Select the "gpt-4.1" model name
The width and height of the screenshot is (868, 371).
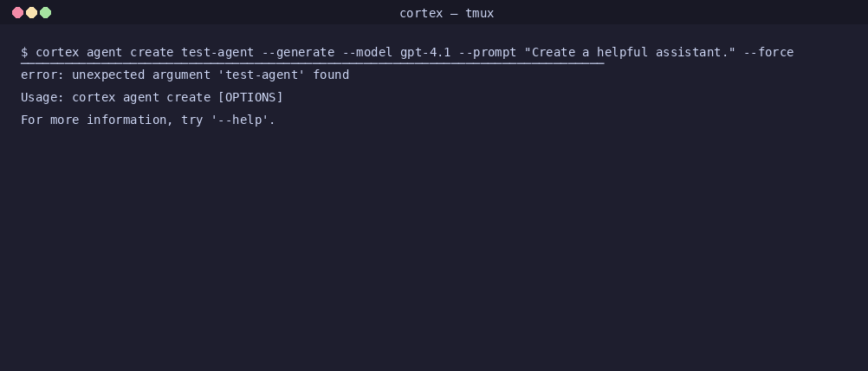point(425,52)
